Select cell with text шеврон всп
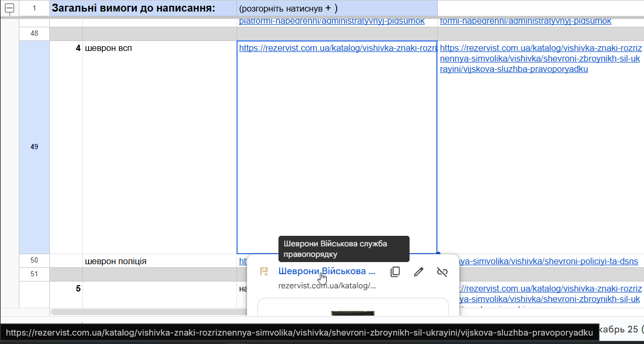 pyautogui.click(x=159, y=147)
